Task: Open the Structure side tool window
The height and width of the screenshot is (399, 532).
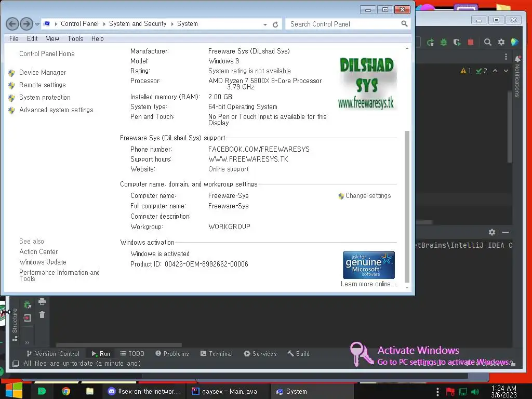Action: [x=15, y=324]
